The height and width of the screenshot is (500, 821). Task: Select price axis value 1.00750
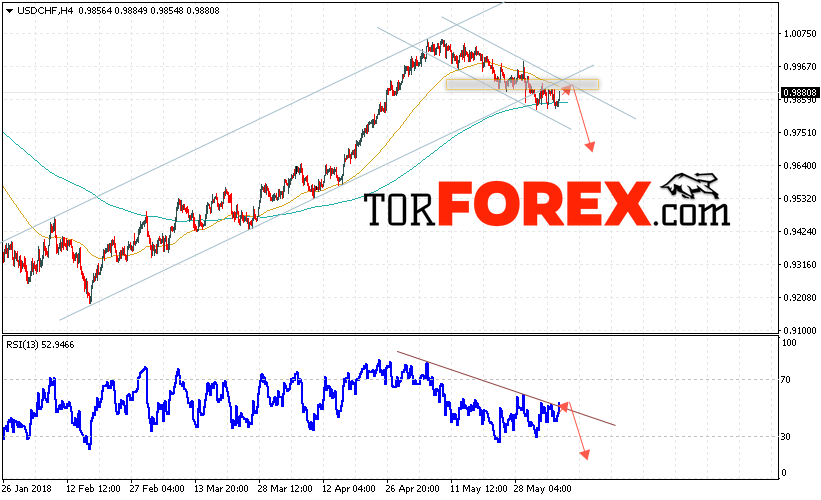click(800, 34)
